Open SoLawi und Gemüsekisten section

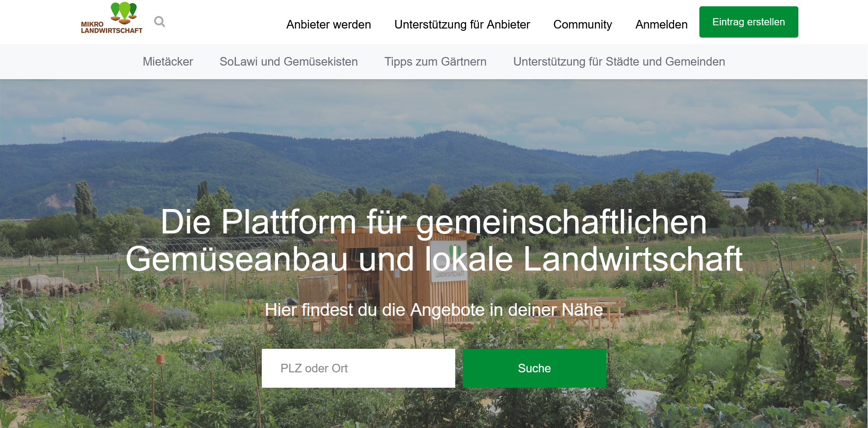coord(288,62)
